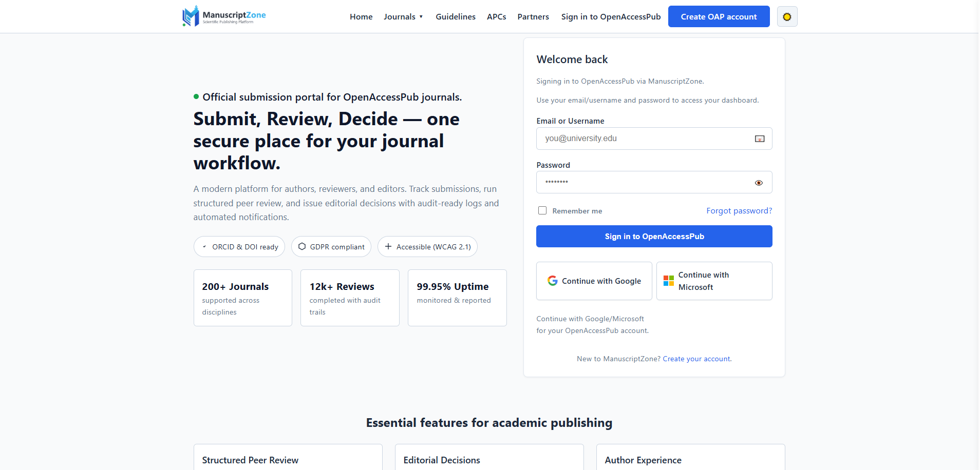Viewport: 980px width, 470px height.
Task: Enable the Remember me checkbox
Action: tap(542, 210)
